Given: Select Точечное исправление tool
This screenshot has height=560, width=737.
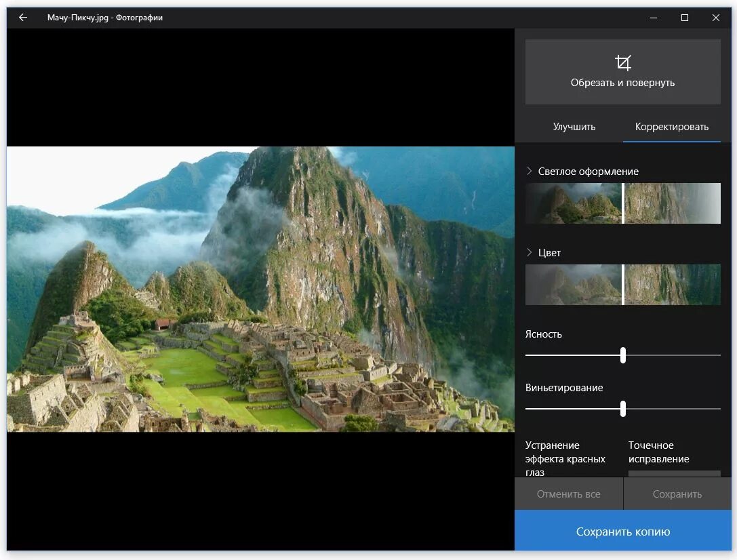Looking at the screenshot, I should (x=658, y=452).
